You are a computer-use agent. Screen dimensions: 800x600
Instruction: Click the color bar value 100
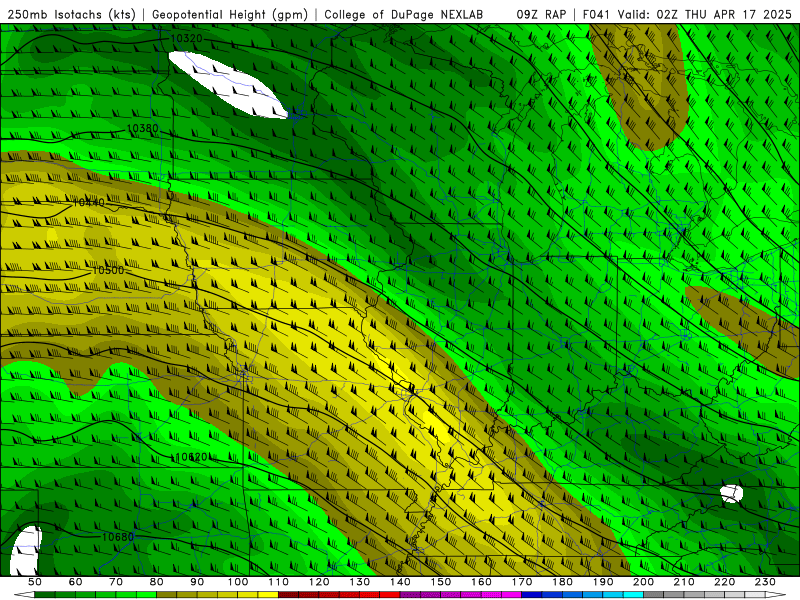[238, 582]
